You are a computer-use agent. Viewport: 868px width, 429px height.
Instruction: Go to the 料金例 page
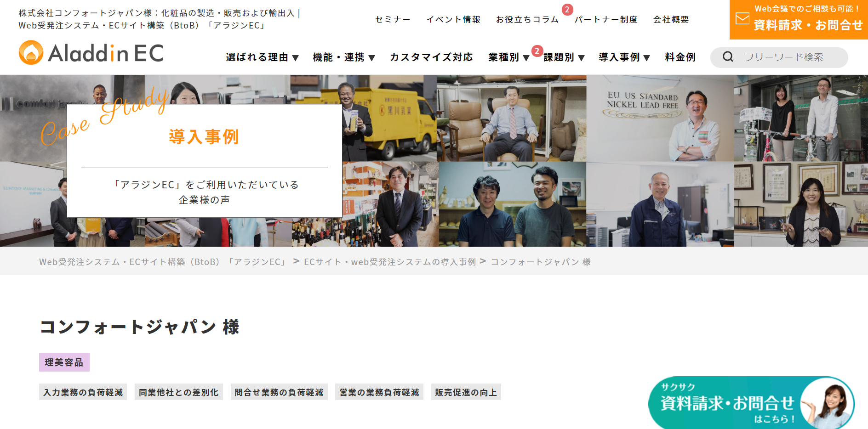tap(680, 57)
